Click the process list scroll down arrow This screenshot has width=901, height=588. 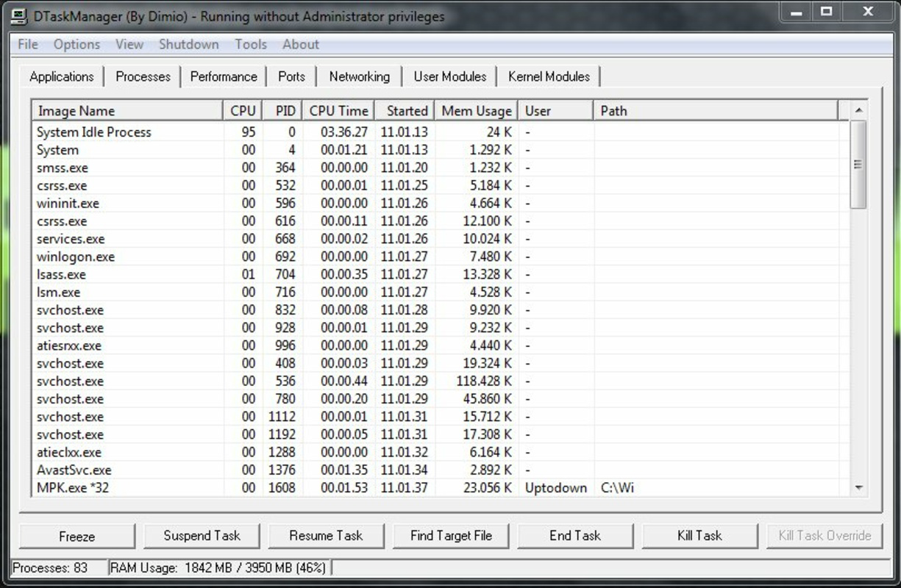858,488
